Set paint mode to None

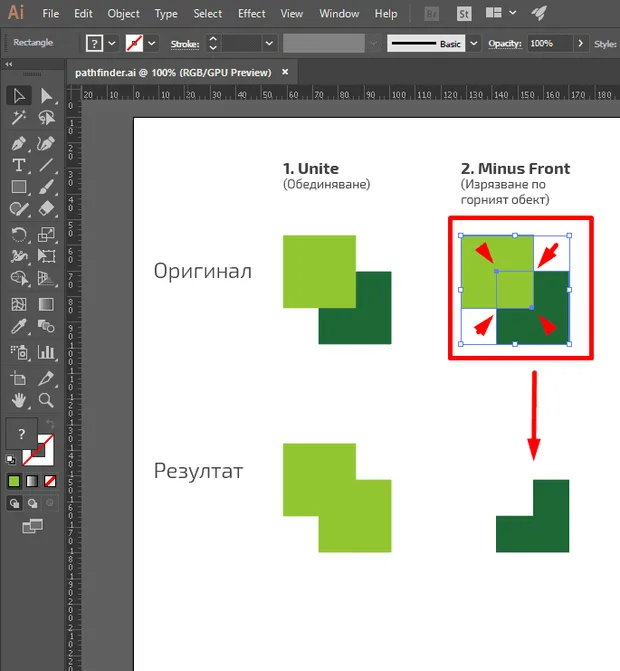(x=50, y=481)
